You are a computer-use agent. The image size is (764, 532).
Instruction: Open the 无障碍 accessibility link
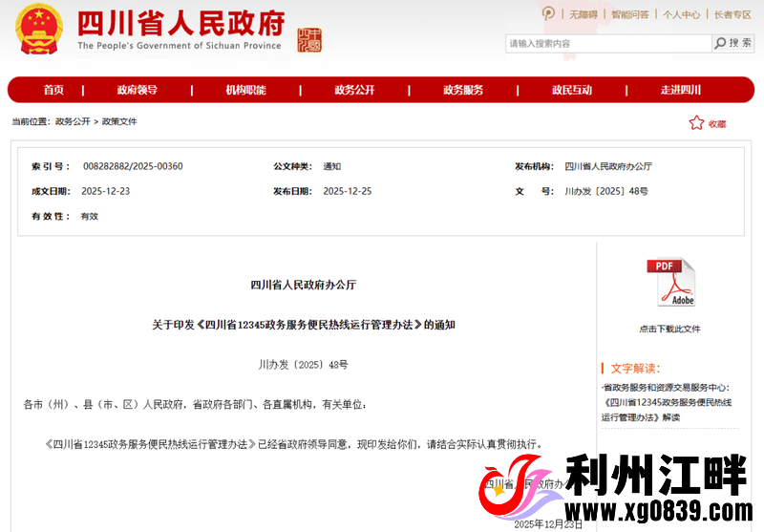[x=584, y=14]
